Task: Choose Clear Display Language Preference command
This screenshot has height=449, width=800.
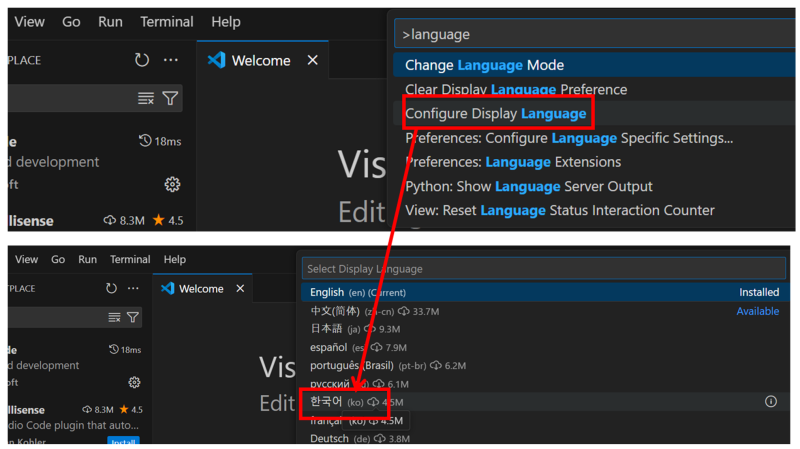Action: click(x=594, y=89)
